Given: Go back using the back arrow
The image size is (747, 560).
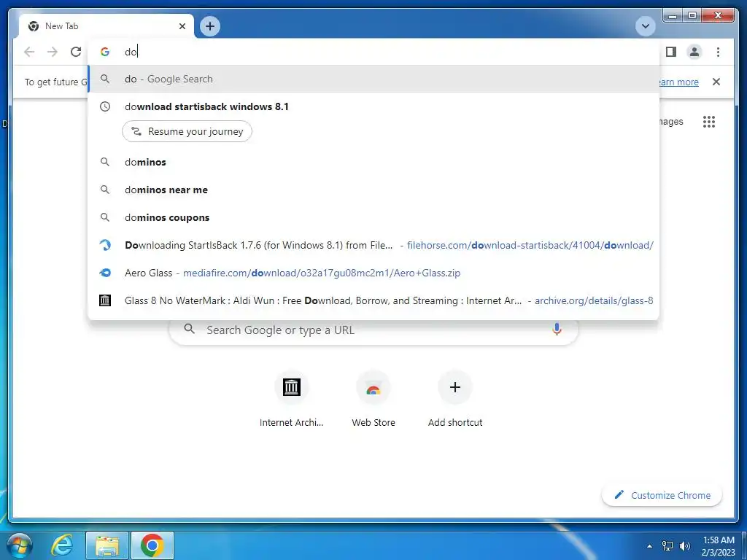Looking at the screenshot, I should coord(29,52).
